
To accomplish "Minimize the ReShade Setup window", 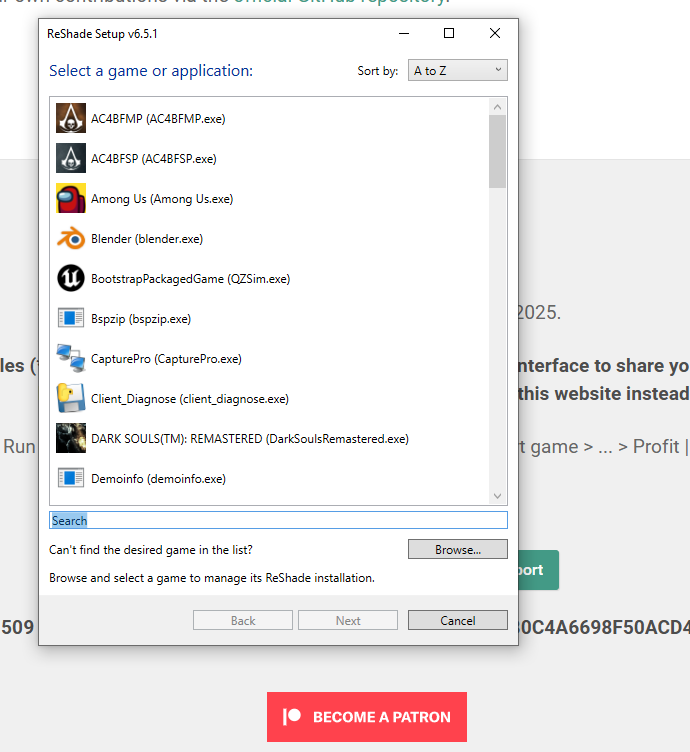I will [x=404, y=33].
